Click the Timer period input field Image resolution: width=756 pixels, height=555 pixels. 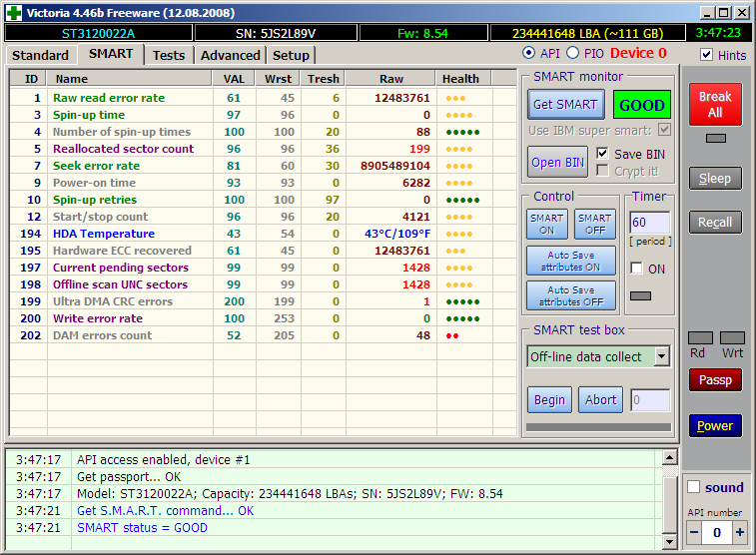point(650,223)
